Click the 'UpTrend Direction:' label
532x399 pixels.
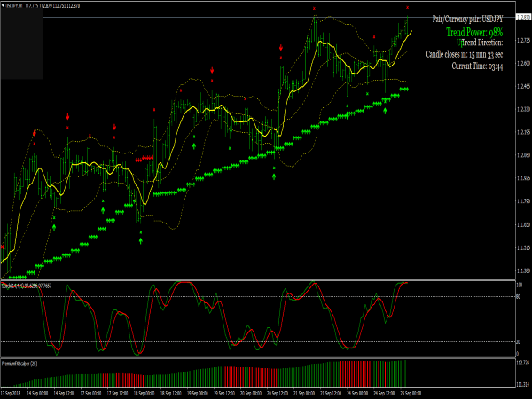pos(480,43)
